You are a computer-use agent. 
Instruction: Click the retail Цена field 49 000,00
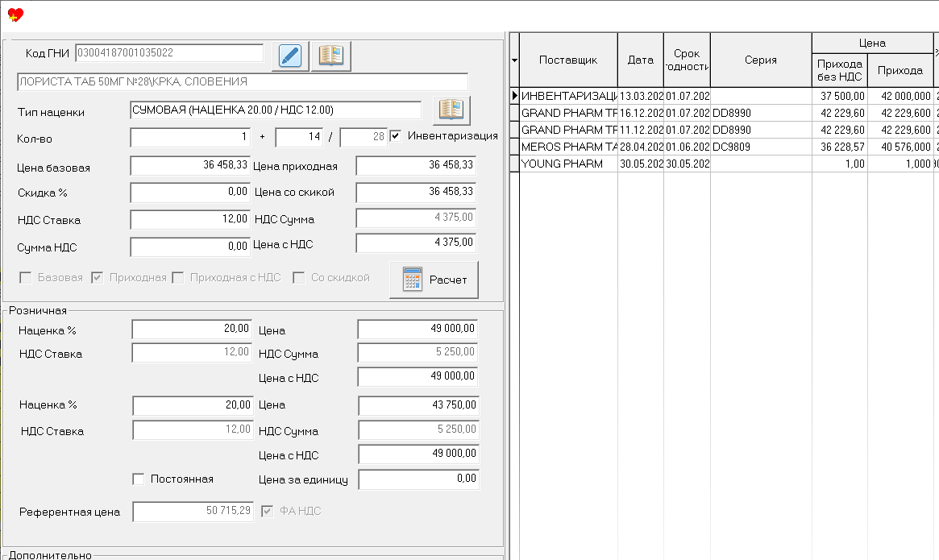(x=418, y=329)
